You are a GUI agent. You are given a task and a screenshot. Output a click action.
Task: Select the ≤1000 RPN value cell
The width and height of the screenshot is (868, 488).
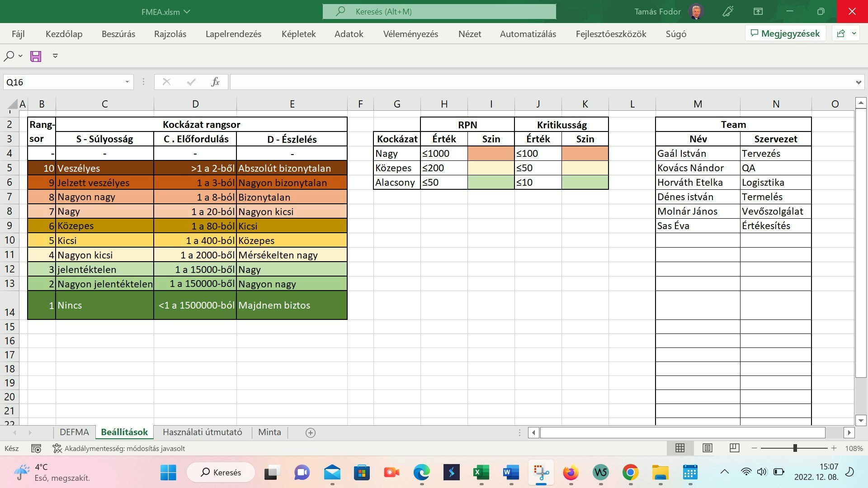(x=444, y=154)
